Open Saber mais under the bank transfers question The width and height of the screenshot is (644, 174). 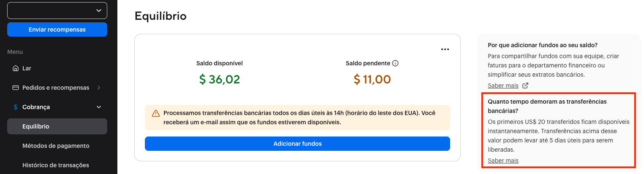point(503,161)
